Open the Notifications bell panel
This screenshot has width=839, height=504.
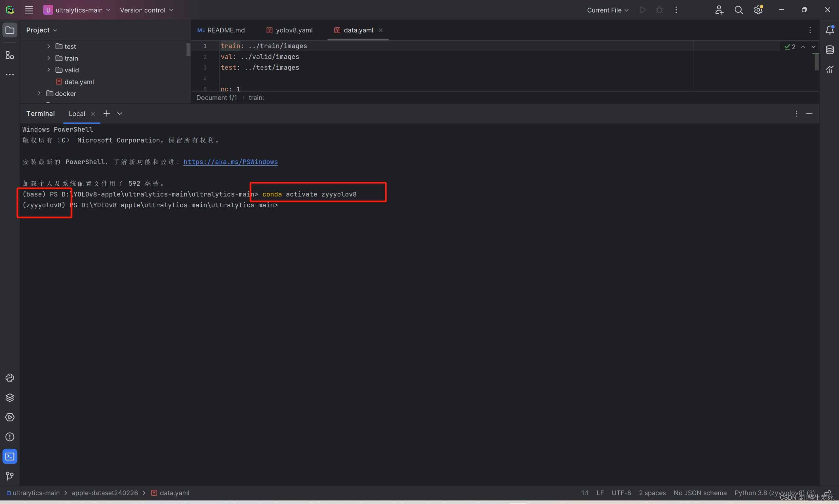coord(829,30)
